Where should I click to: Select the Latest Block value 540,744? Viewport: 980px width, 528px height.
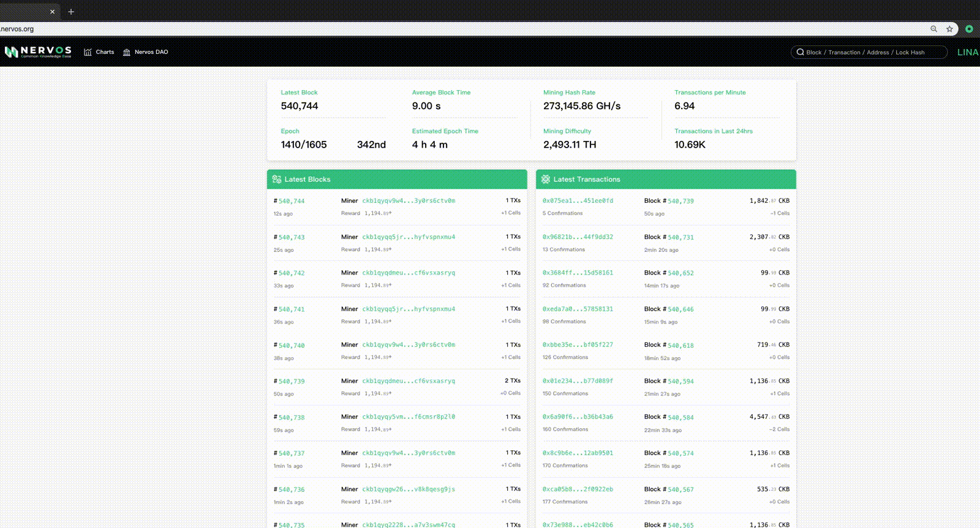click(x=300, y=106)
